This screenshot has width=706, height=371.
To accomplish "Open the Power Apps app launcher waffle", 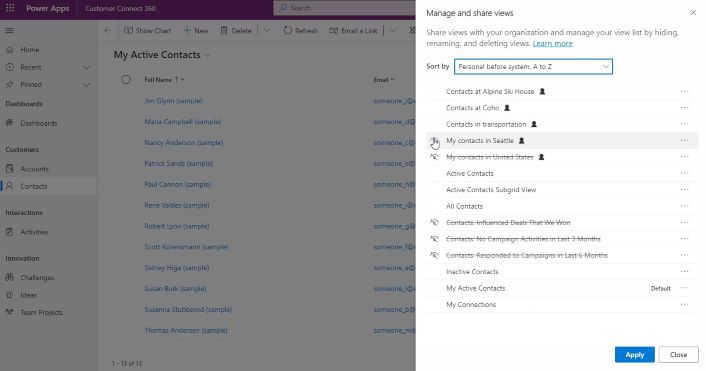I will pos(10,8).
